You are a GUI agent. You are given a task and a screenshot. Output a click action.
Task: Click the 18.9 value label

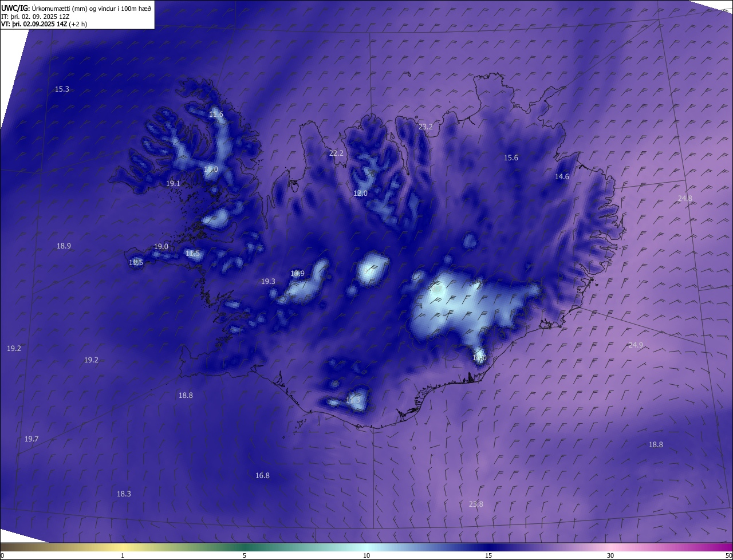pos(64,246)
